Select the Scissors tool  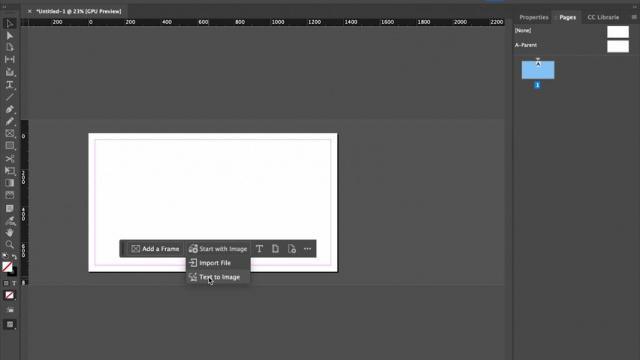(9, 158)
